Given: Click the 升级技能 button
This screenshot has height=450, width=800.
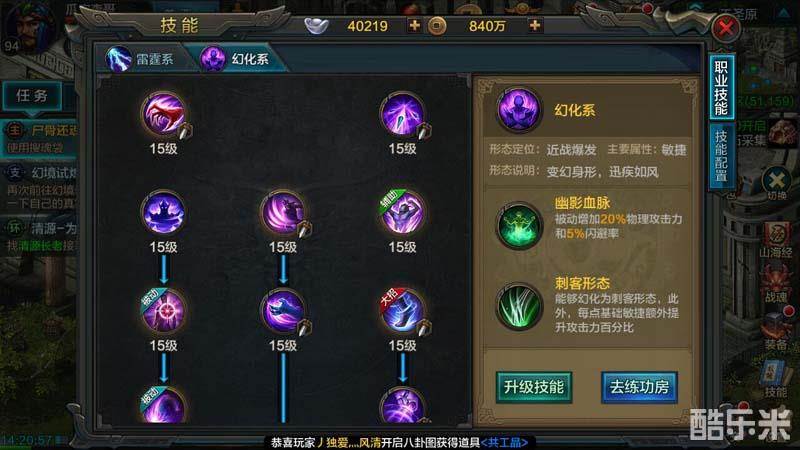Looking at the screenshot, I should pos(534,387).
